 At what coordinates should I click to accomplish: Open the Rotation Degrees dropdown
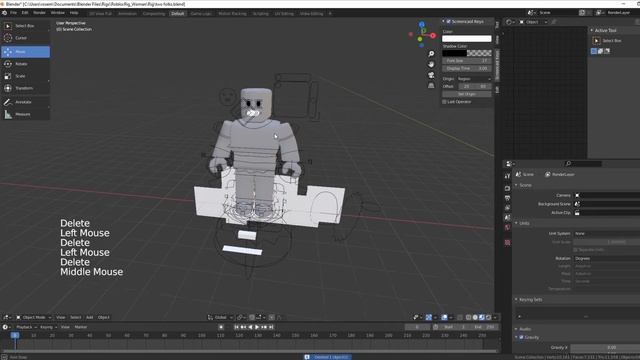tap(607, 259)
